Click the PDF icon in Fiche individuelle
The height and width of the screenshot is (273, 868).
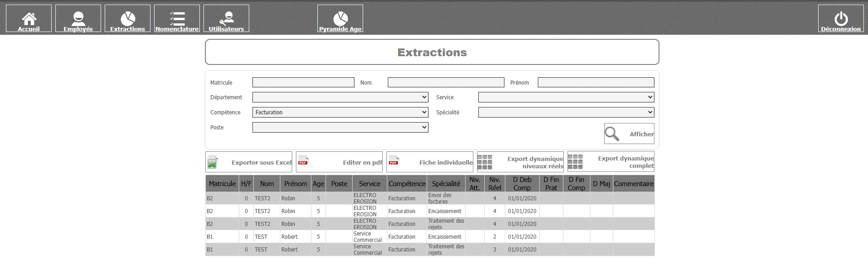pyautogui.click(x=393, y=161)
